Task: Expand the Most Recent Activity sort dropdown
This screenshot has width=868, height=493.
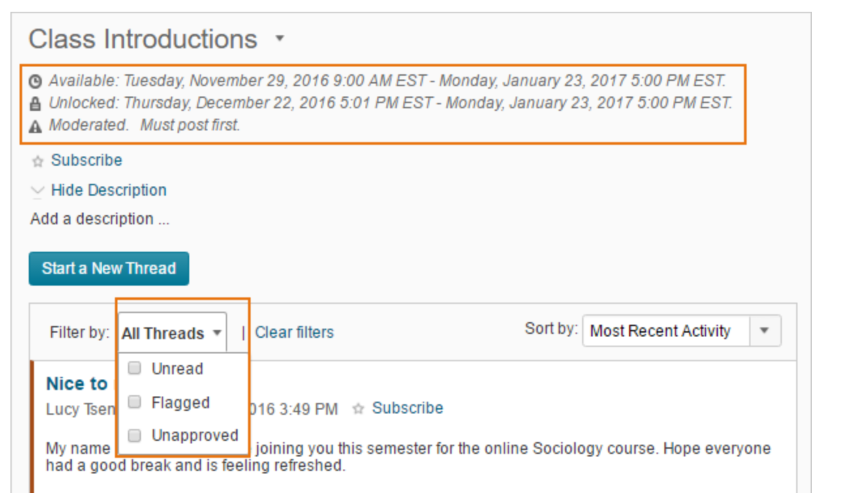Action: (x=681, y=331)
